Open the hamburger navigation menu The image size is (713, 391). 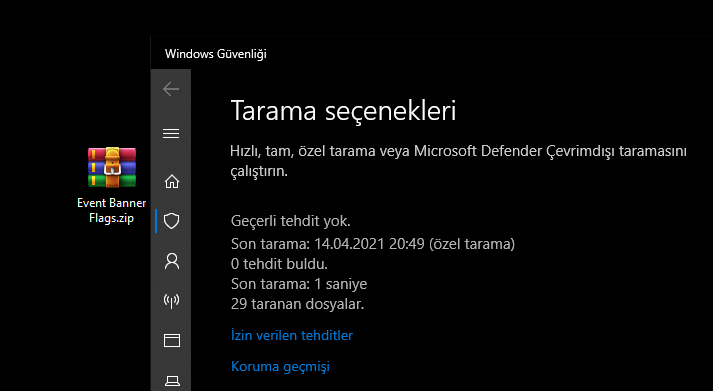click(171, 133)
